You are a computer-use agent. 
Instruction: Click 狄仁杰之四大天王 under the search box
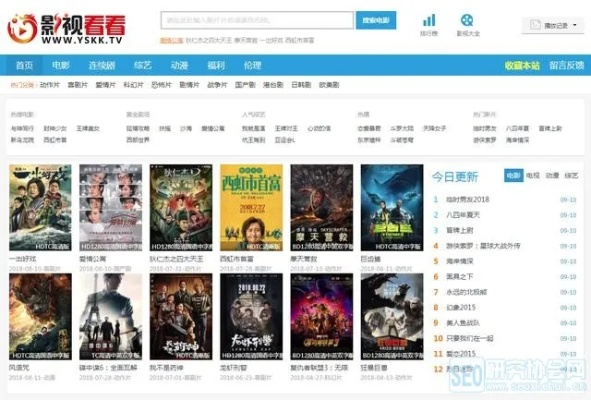208,40
